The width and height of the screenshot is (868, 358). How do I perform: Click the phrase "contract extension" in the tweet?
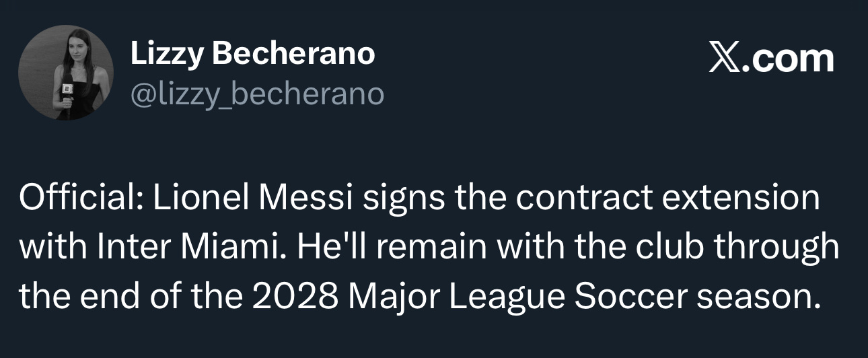[x=670, y=199]
